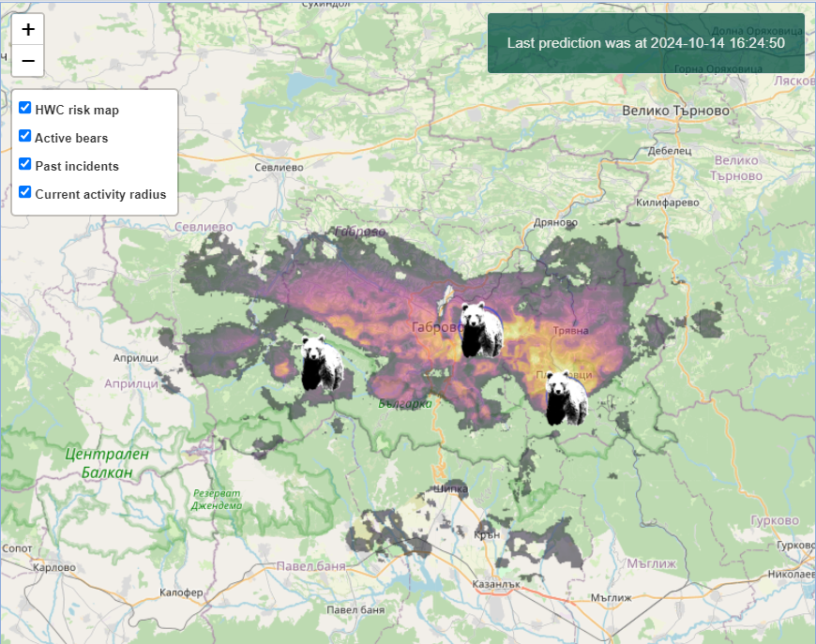The height and width of the screenshot is (644, 816).
Task: Click the Шипка town label
Action: 450,488
